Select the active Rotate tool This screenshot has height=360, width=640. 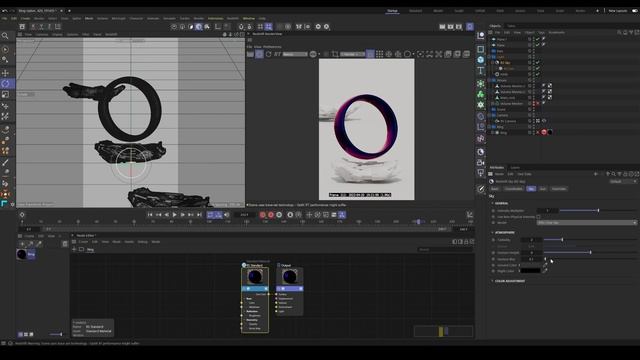[x=5, y=84]
